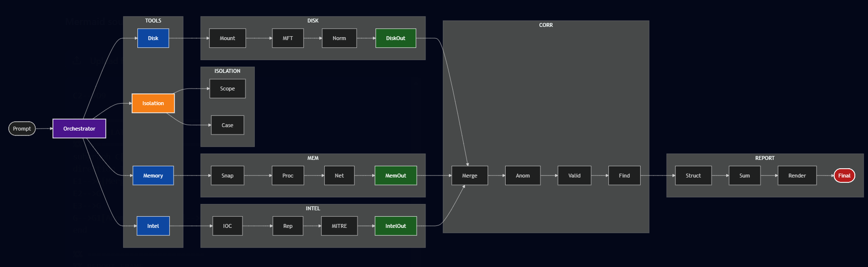
Task: Click the orange Isolation node
Action: [153, 103]
